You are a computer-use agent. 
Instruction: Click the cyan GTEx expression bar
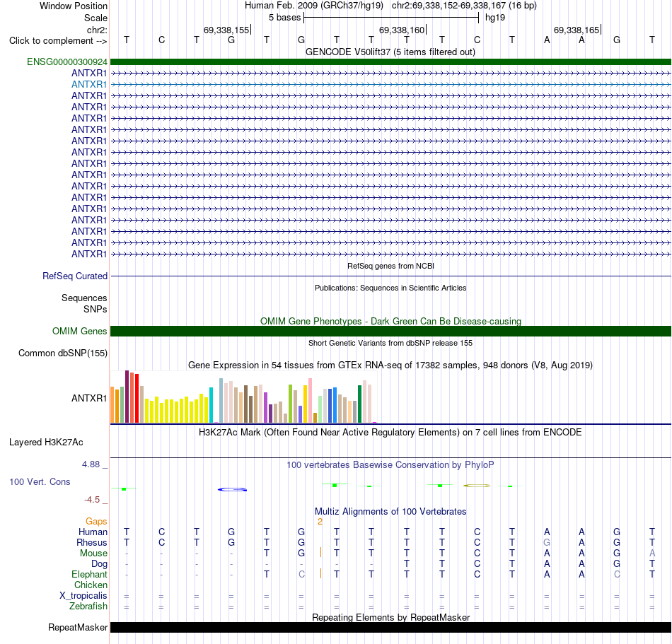pyautogui.click(x=211, y=405)
